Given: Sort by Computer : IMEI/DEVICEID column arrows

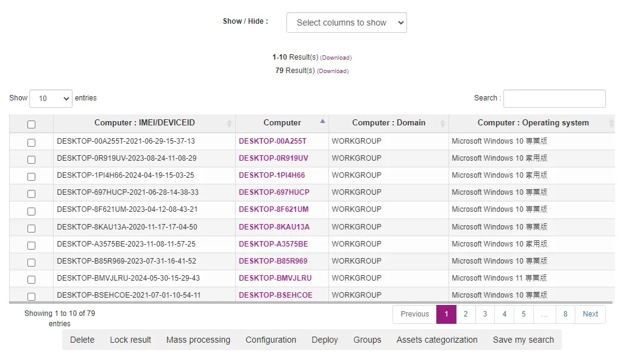Looking at the screenshot, I should (229, 123).
